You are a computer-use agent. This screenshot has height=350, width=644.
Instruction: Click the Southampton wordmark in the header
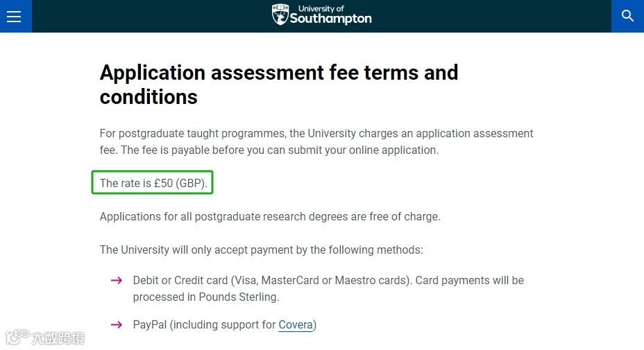point(330,19)
